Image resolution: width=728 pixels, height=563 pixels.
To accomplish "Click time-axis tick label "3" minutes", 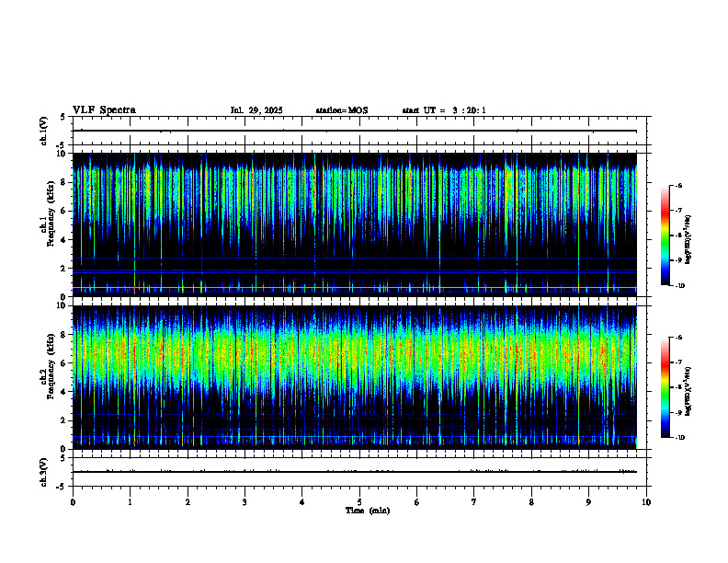I will coord(245,502).
